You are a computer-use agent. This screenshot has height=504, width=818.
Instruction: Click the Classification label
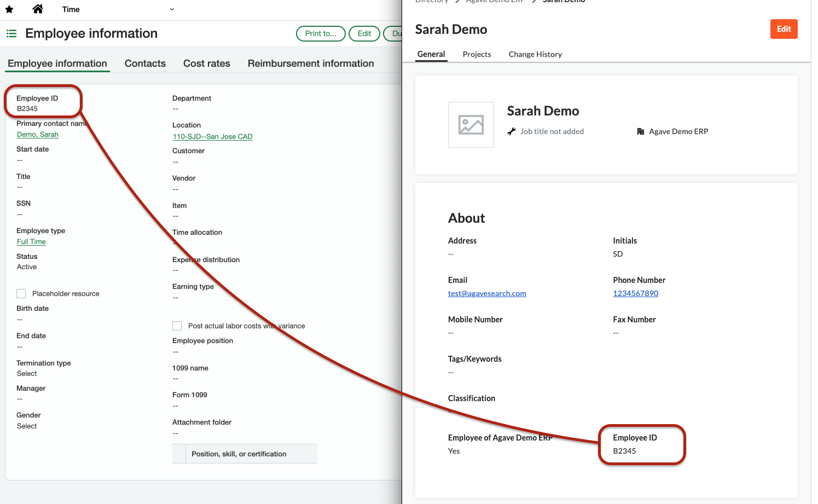point(471,398)
